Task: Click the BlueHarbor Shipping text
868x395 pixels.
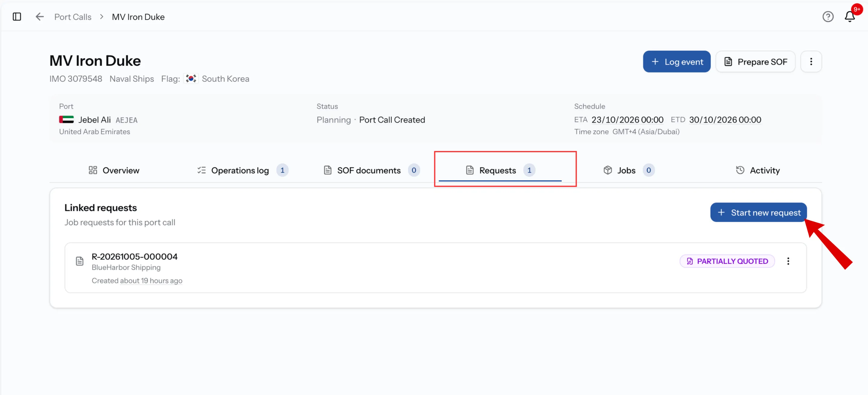Action: click(x=126, y=267)
